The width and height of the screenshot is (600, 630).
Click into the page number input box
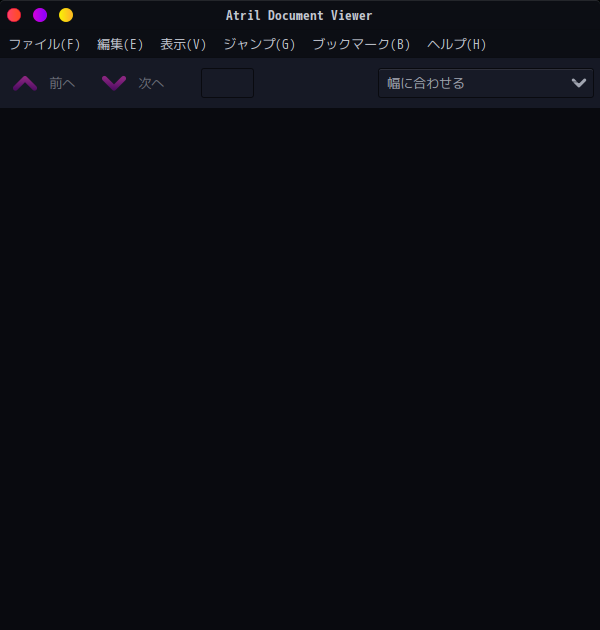(x=227, y=83)
